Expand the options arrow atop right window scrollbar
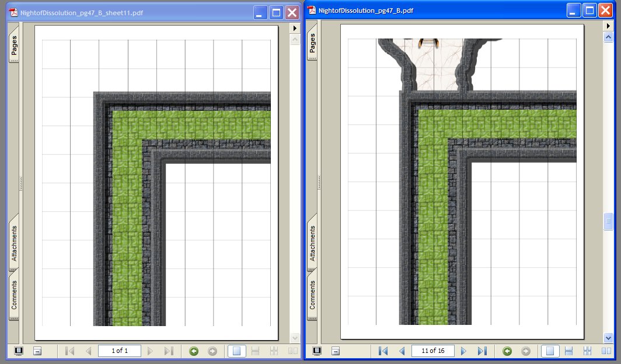This screenshot has width=621, height=364. point(608,27)
